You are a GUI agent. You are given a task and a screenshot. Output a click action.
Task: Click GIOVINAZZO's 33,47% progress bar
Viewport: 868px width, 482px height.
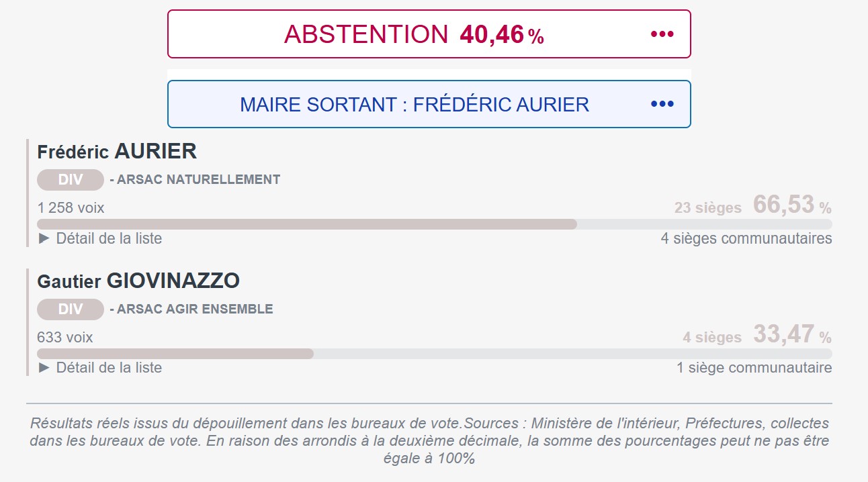point(175,352)
